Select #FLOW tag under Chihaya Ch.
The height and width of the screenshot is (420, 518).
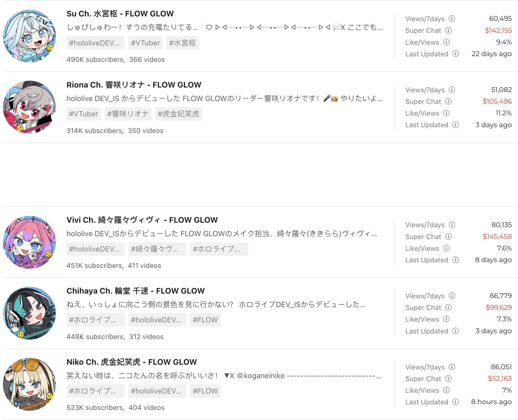point(205,320)
